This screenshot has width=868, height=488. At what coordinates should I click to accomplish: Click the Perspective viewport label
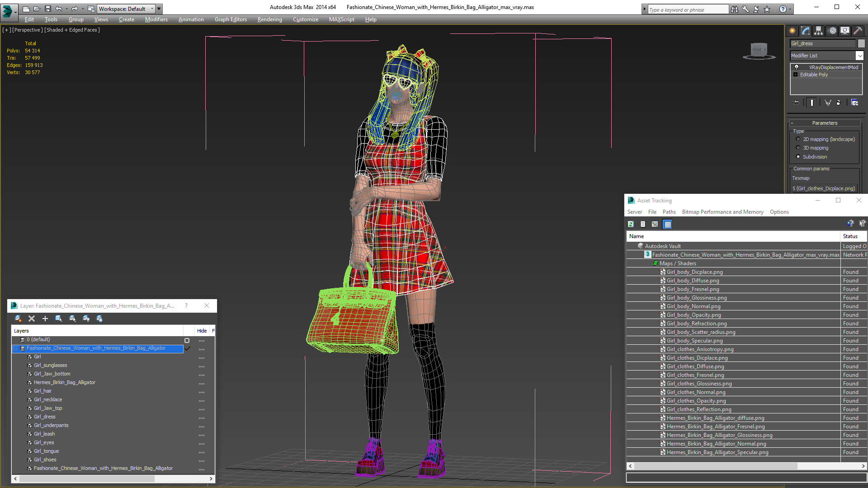pyautogui.click(x=27, y=30)
